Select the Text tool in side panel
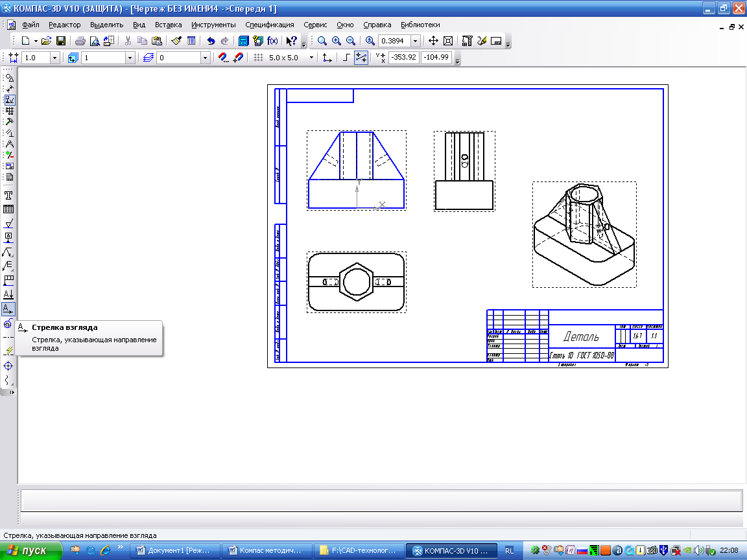This screenshot has width=747, height=560. click(x=9, y=195)
